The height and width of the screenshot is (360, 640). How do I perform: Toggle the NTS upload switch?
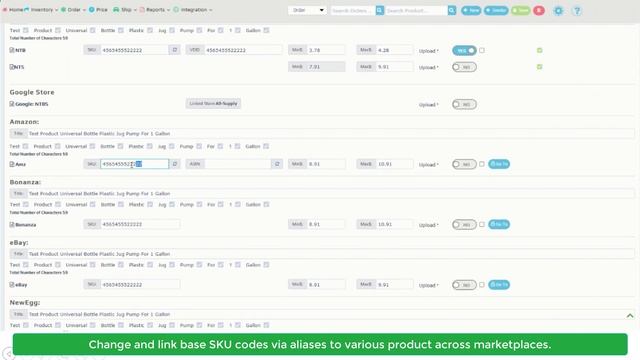coord(464,67)
